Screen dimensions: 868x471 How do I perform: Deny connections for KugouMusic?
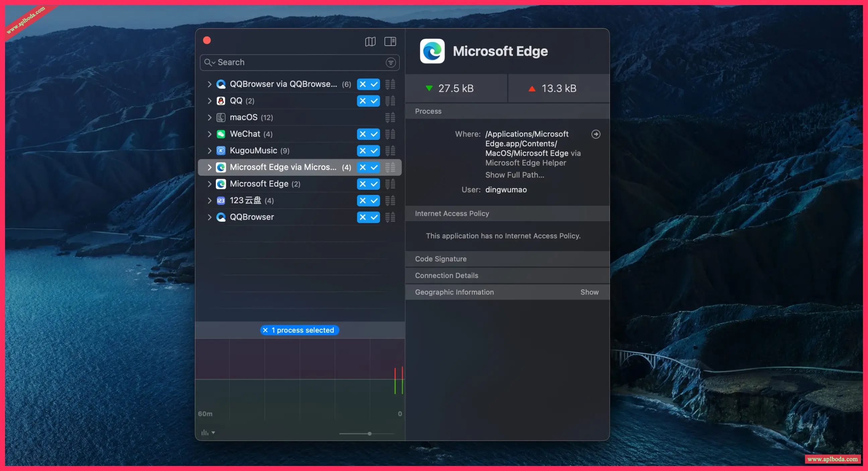point(363,151)
